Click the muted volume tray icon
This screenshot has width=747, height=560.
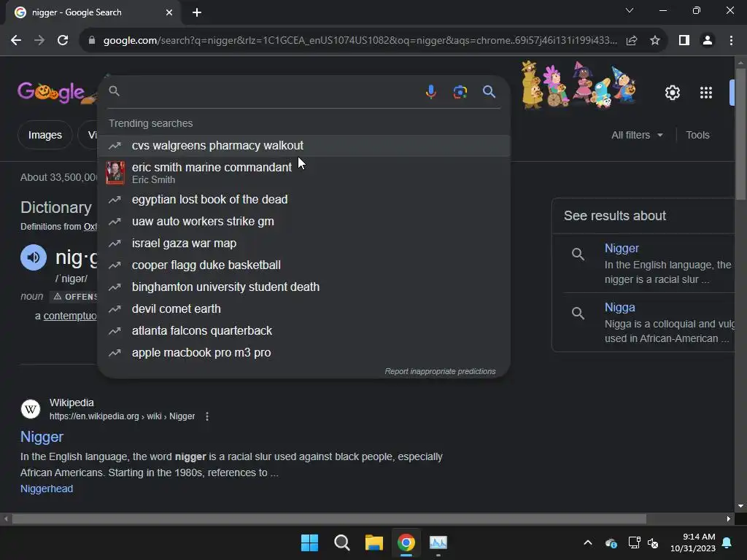pyautogui.click(x=653, y=542)
